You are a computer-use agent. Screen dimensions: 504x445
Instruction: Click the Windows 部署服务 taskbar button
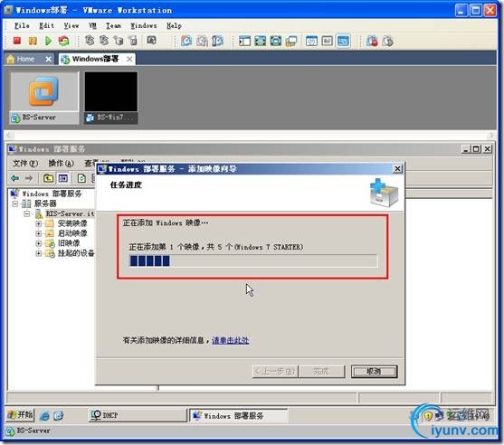239,415
